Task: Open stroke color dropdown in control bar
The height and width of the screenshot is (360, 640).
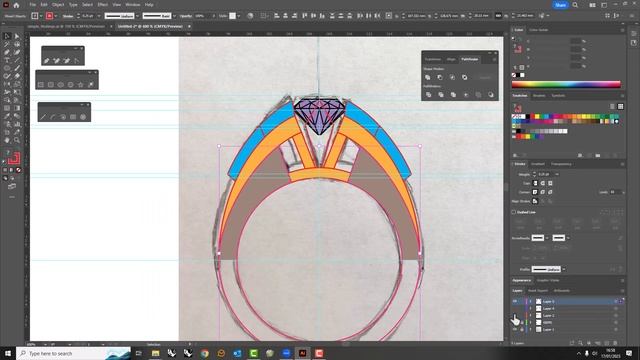Action: pyautogui.click(x=56, y=16)
